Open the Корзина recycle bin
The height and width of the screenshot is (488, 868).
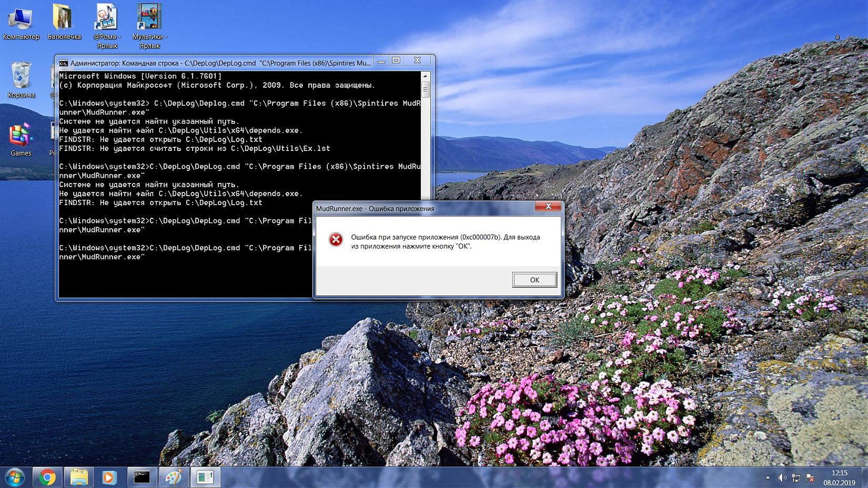[21, 80]
